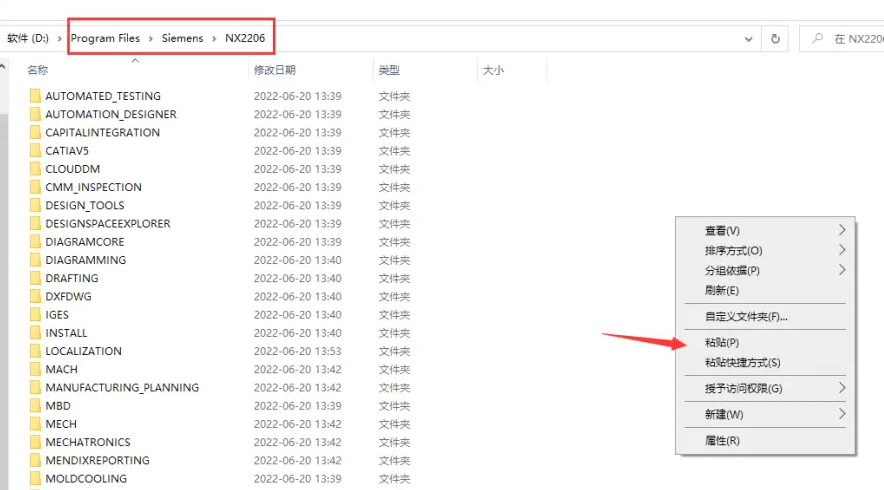Viewport: 884px width, 490px height.
Task: Select the DIAGRAMMING folder icon
Action: 35,260
